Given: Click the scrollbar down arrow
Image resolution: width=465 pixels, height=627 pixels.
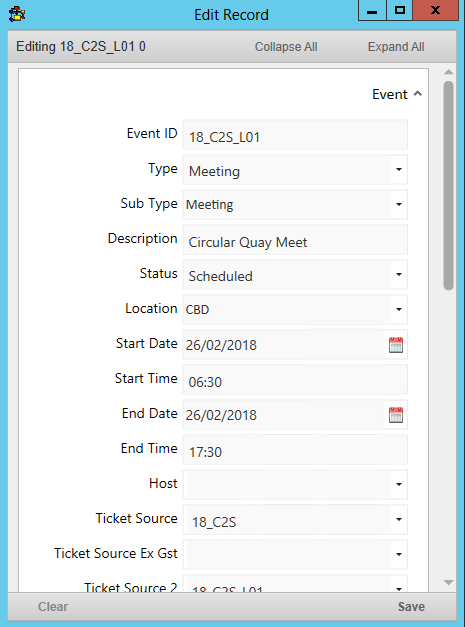Looking at the screenshot, I should tap(448, 583).
